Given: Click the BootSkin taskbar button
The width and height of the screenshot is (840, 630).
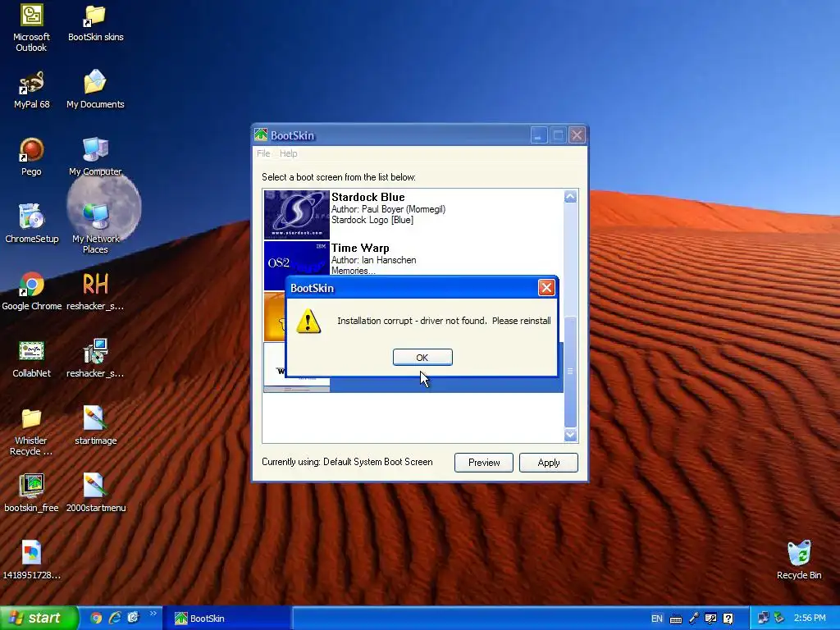Looking at the screenshot, I should pyautogui.click(x=230, y=619).
